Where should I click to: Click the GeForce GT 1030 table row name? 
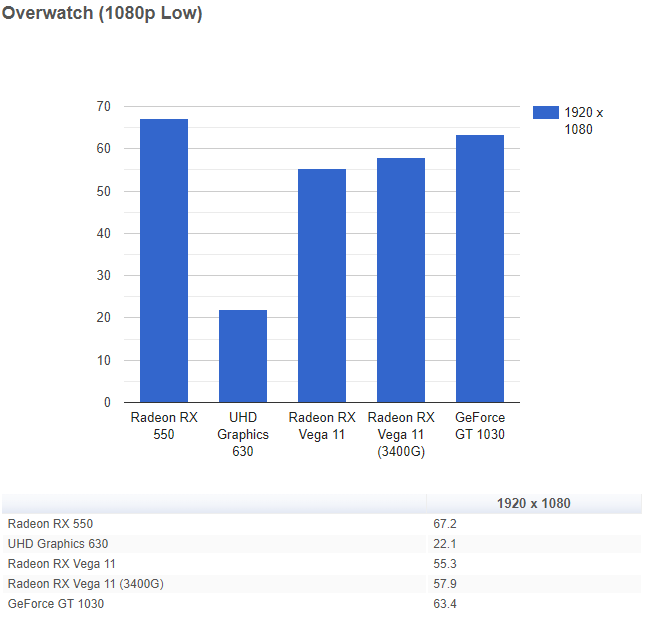[56, 604]
